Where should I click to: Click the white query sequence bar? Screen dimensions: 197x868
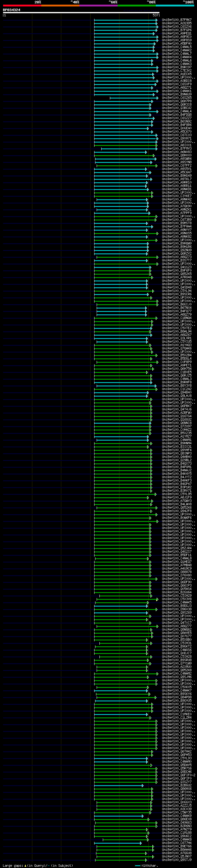click(81, 13)
